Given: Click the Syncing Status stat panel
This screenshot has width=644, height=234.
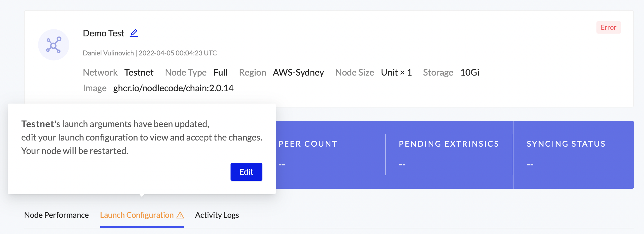Looking at the screenshot, I should (x=573, y=155).
